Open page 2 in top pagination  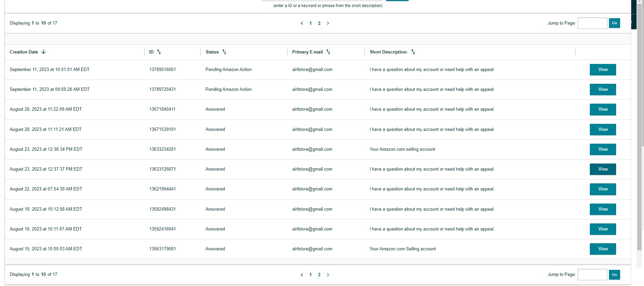tap(319, 23)
